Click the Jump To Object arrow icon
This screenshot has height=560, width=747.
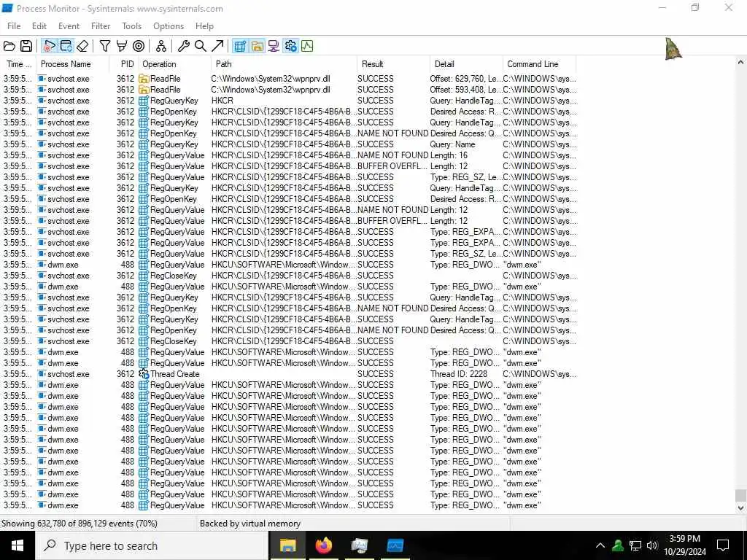[217, 46]
